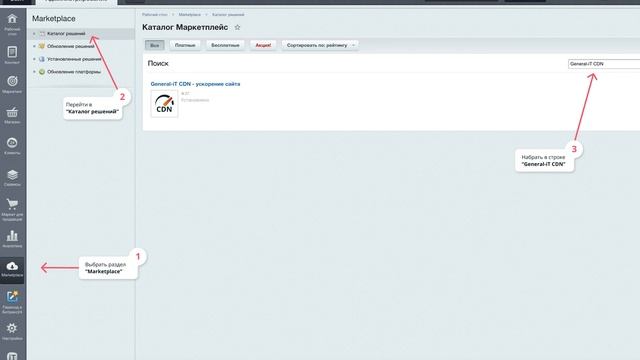Click the Marketplace panel heading
This screenshot has height=360, width=640.
[x=53, y=19]
